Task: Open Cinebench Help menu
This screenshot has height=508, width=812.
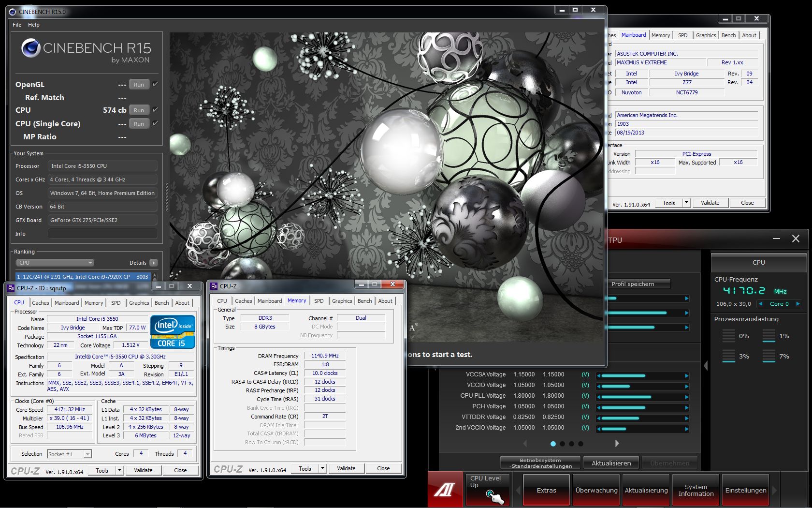Action: [34, 25]
